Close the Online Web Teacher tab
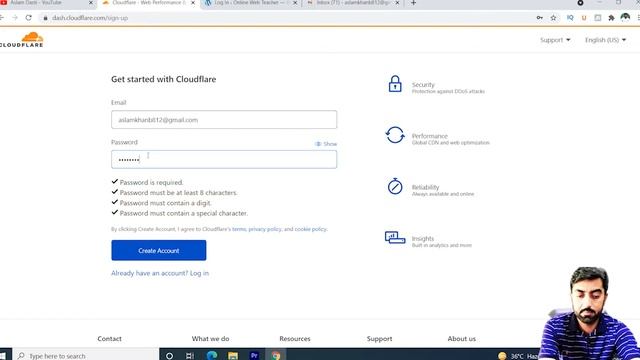The image size is (640, 360). pyautogui.click(x=295, y=3)
